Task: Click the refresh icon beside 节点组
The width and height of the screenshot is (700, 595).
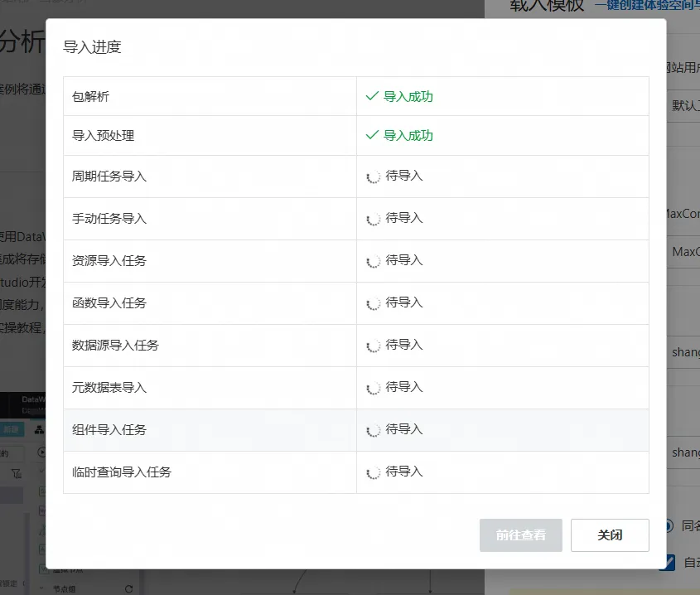Action: 128,588
